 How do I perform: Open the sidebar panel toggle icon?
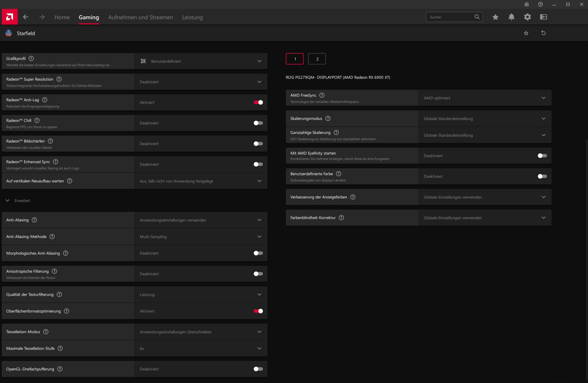coord(543,17)
